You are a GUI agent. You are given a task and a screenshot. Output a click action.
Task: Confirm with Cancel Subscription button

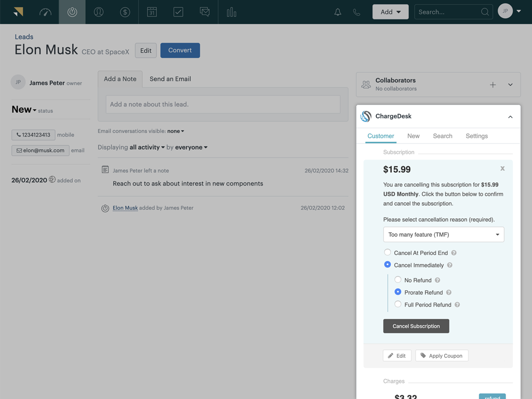pyautogui.click(x=416, y=326)
